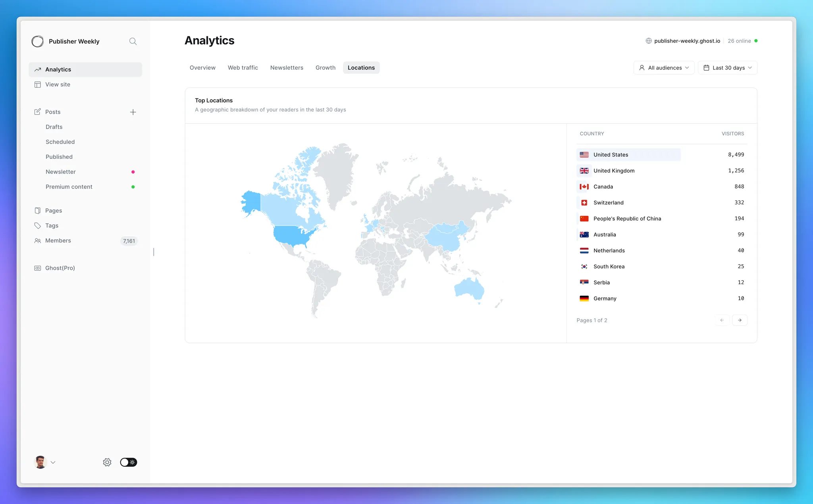
Task: Expand the user avatar menu chevron
Action: [53, 462]
